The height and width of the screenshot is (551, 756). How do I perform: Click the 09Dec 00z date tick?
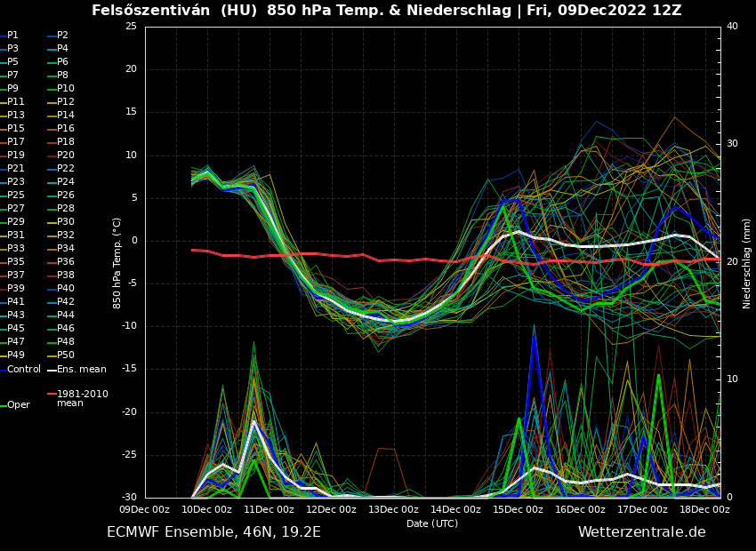click(x=145, y=509)
